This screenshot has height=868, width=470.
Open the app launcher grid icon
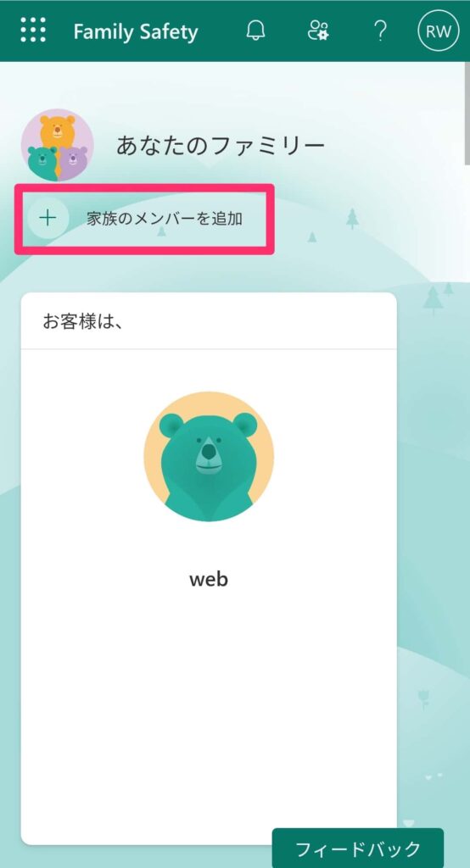click(33, 30)
